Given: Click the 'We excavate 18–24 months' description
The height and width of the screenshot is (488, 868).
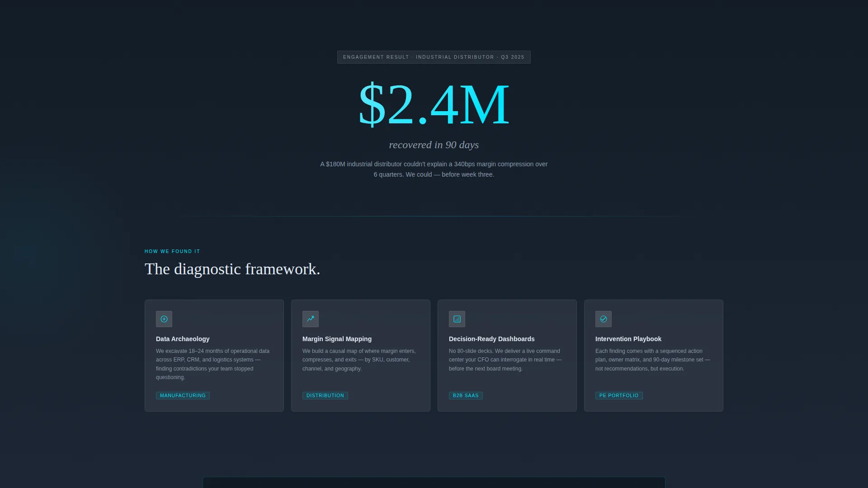Looking at the screenshot, I should point(213,364).
